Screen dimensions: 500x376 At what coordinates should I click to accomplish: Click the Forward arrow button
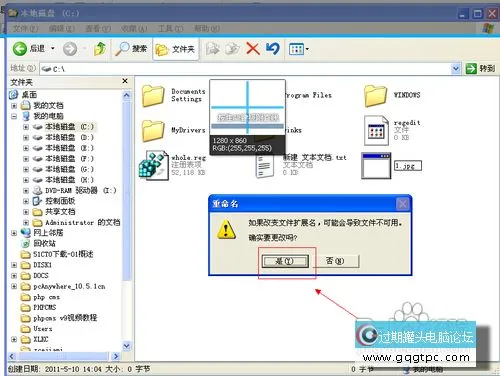pos(70,49)
